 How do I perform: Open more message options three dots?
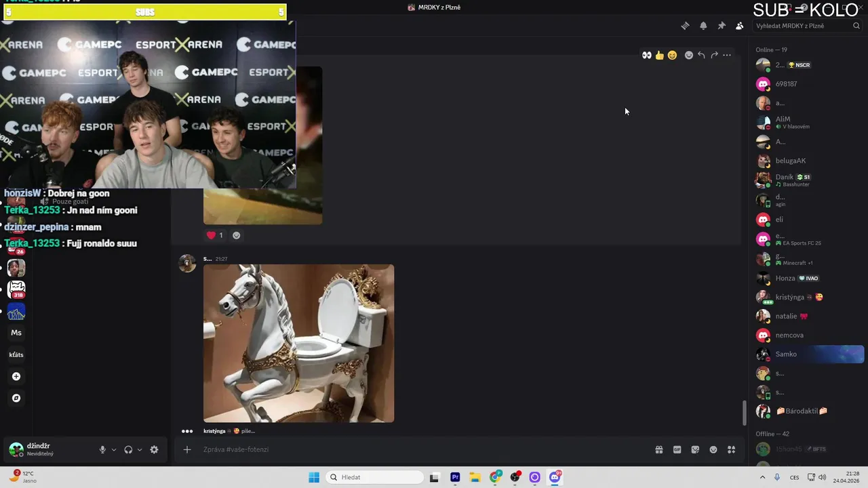tap(727, 55)
